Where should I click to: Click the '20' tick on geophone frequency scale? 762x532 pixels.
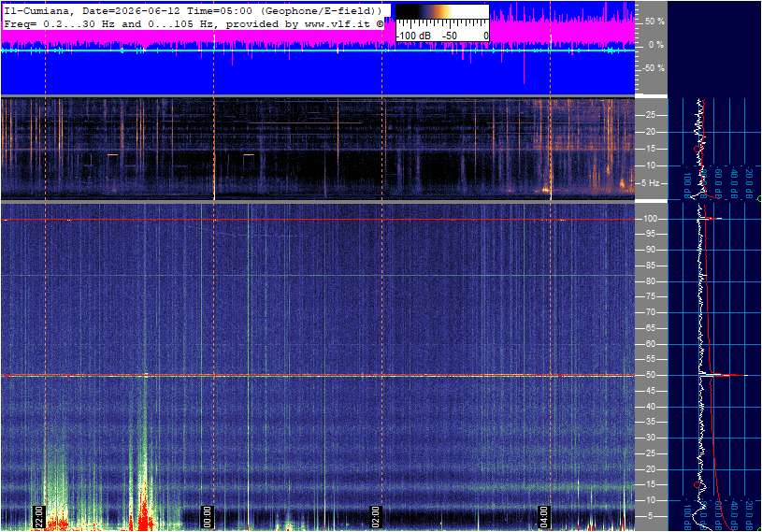650,132
